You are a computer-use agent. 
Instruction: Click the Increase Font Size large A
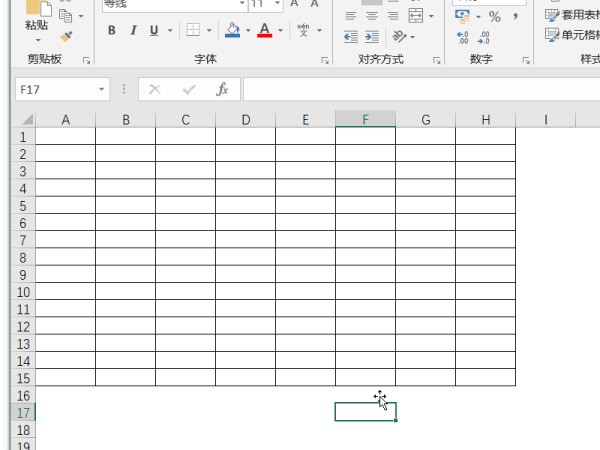294,3
